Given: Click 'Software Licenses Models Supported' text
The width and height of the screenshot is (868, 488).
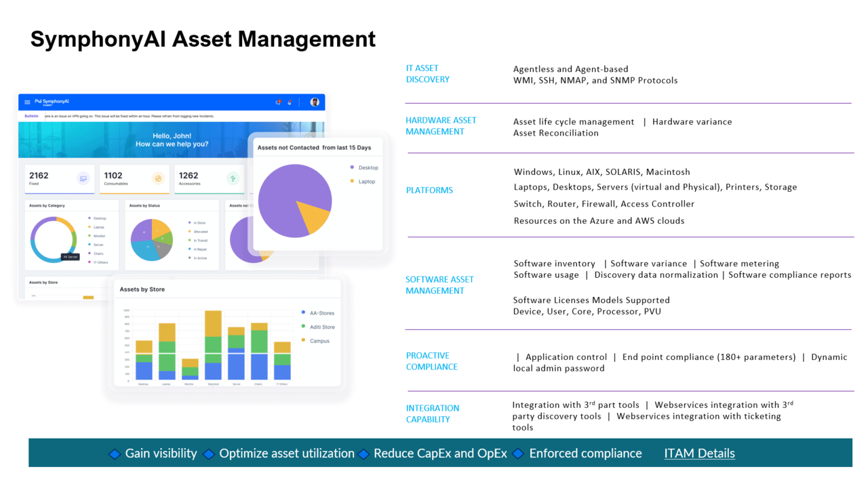Looking at the screenshot, I should tap(591, 300).
